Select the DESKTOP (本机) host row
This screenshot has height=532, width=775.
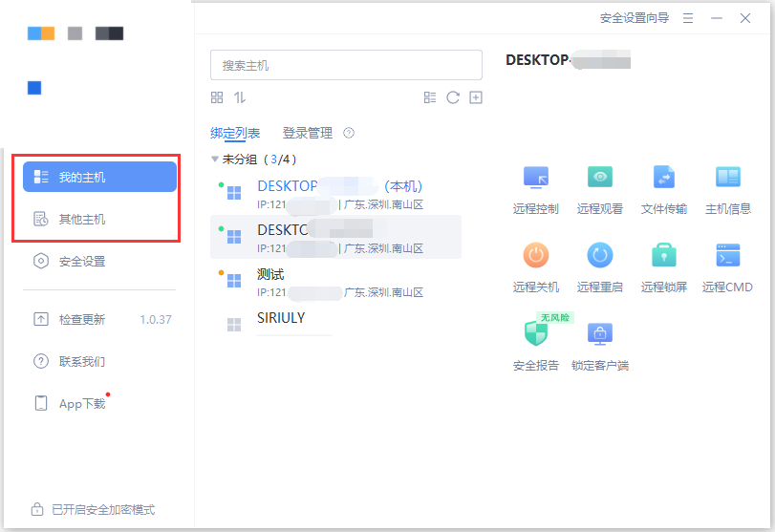click(x=335, y=194)
